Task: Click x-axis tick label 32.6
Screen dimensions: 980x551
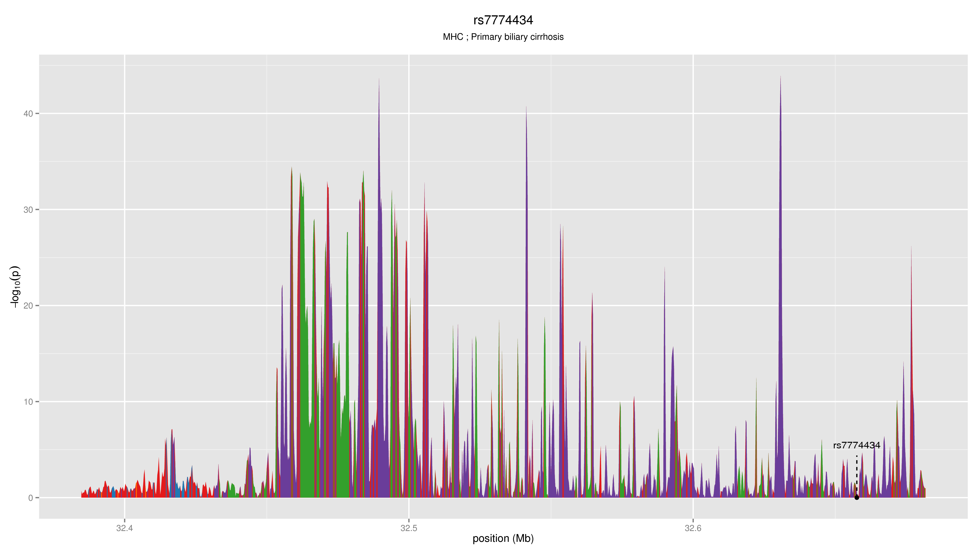Action: coord(693,528)
